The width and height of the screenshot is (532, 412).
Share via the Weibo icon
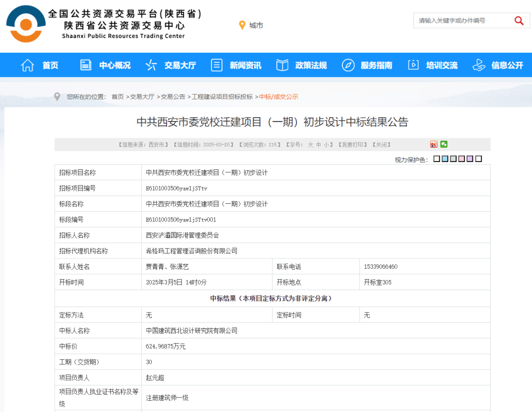[x=433, y=144]
